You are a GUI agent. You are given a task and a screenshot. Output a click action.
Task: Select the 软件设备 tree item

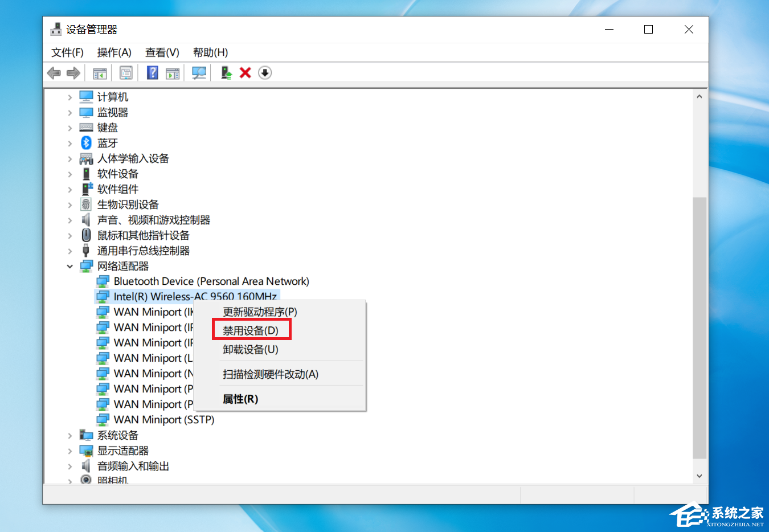point(117,174)
